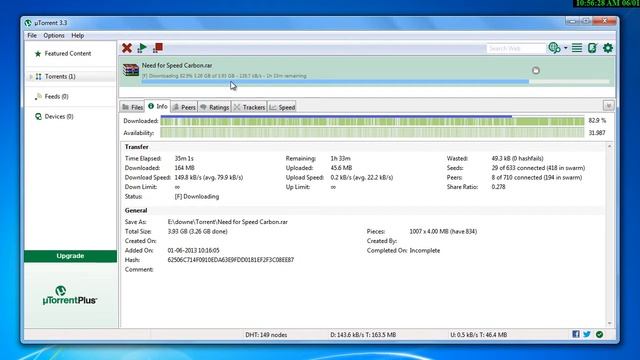Click upload rate U: 0.5 kB/s in status bar

(478, 335)
